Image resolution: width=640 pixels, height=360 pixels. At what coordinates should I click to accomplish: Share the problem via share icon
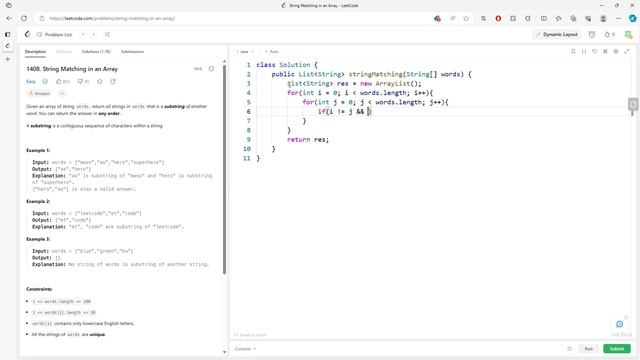pos(113,82)
